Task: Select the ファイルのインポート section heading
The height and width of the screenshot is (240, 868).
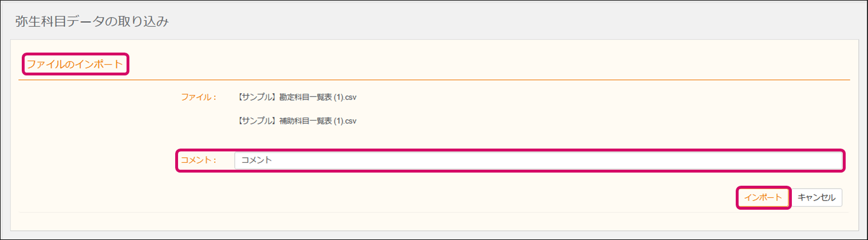Action: (x=75, y=64)
